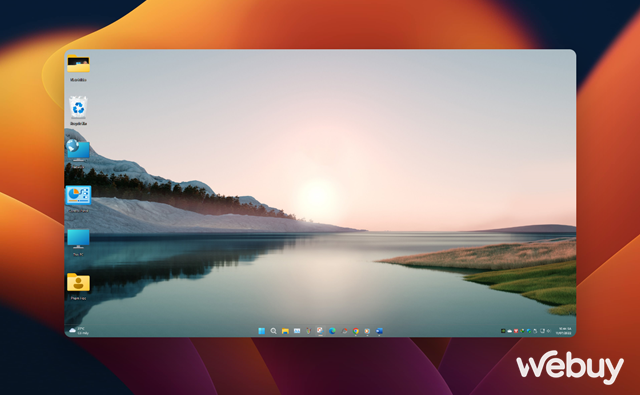Click the red tray icon
Image resolution: width=640 pixels, height=395 pixels.
point(516,331)
